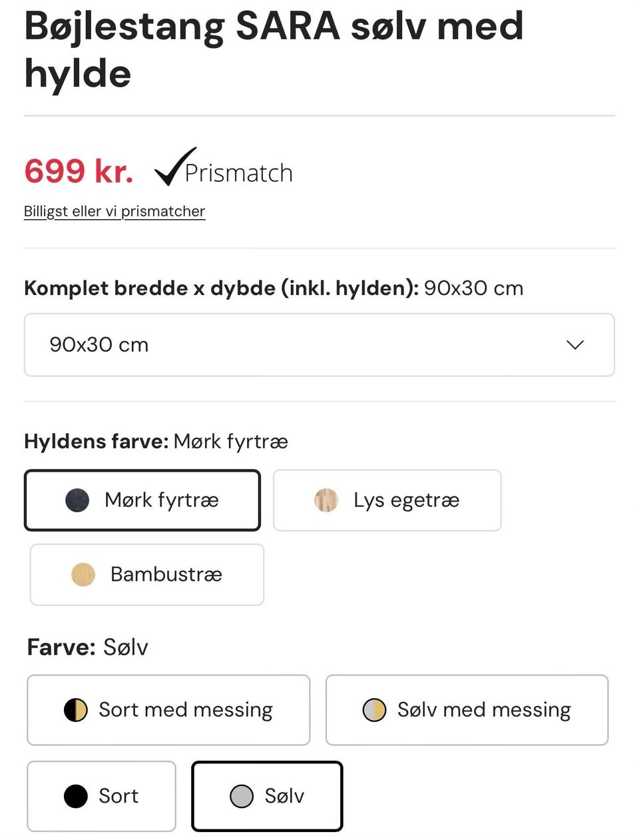Click the black Sort color circle
This screenshot has width=639, height=840.
coord(76,796)
